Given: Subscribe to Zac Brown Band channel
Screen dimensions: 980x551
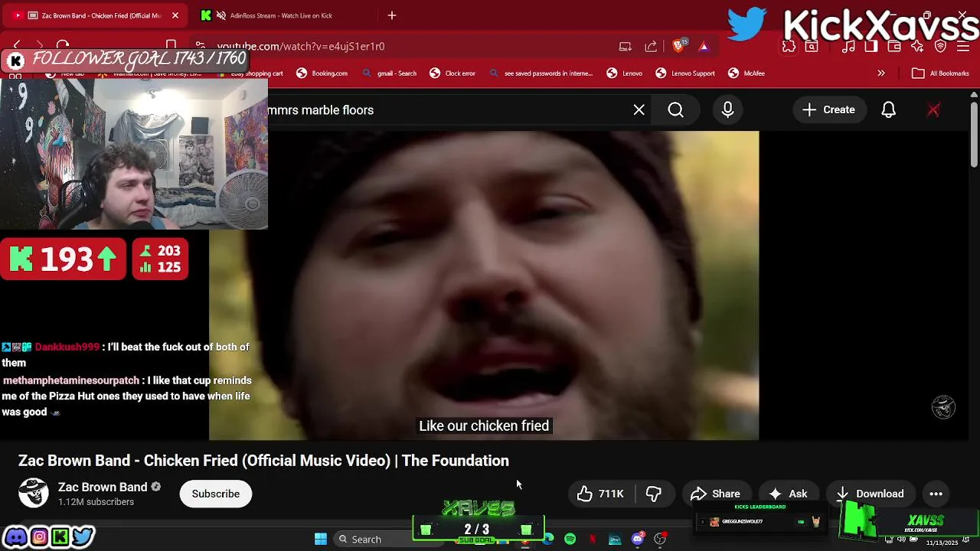Looking at the screenshot, I should 216,494.
